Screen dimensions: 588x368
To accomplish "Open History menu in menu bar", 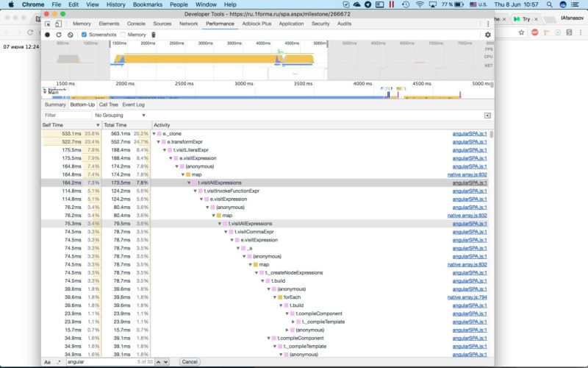I will [116, 4].
